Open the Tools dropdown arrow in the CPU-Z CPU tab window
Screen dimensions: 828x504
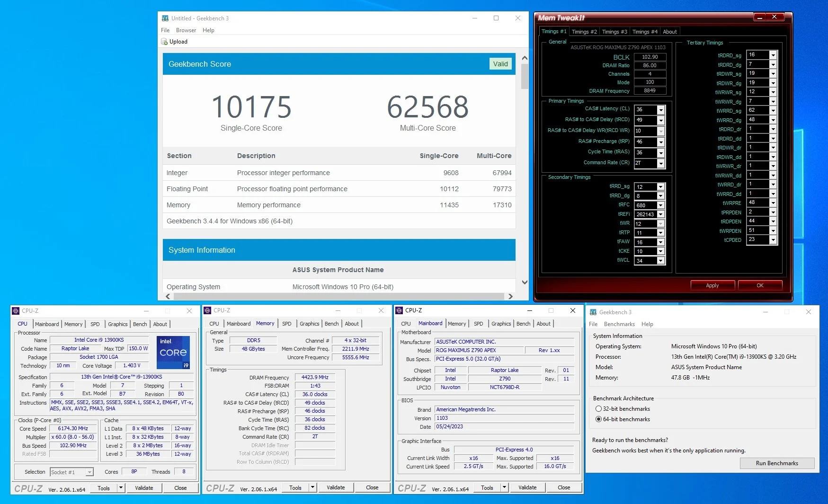click(121, 488)
